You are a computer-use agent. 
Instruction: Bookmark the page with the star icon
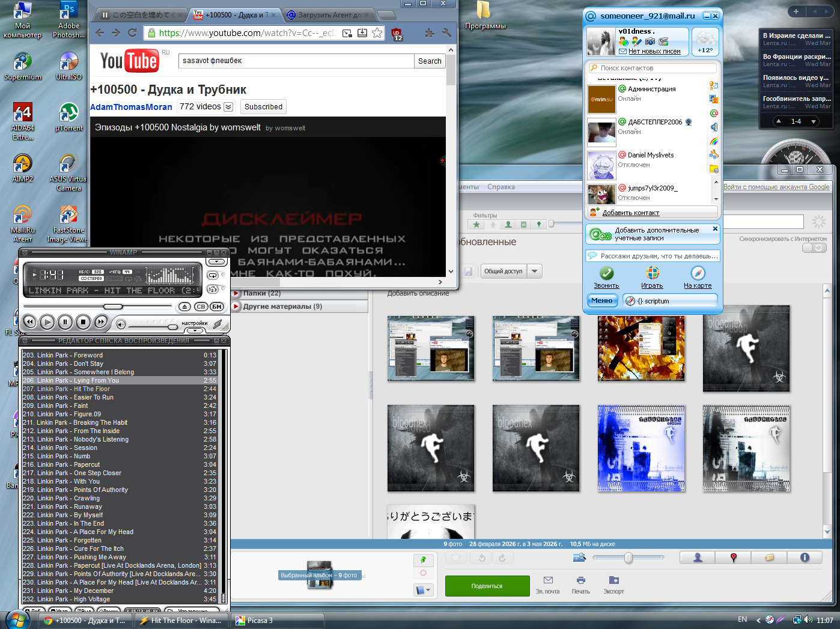[x=377, y=33]
